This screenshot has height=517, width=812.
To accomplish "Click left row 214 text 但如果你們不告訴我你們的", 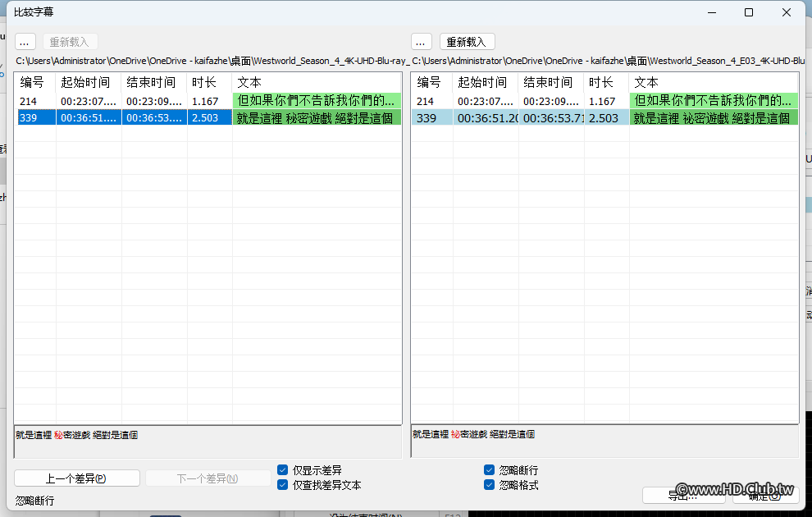I will [317, 100].
